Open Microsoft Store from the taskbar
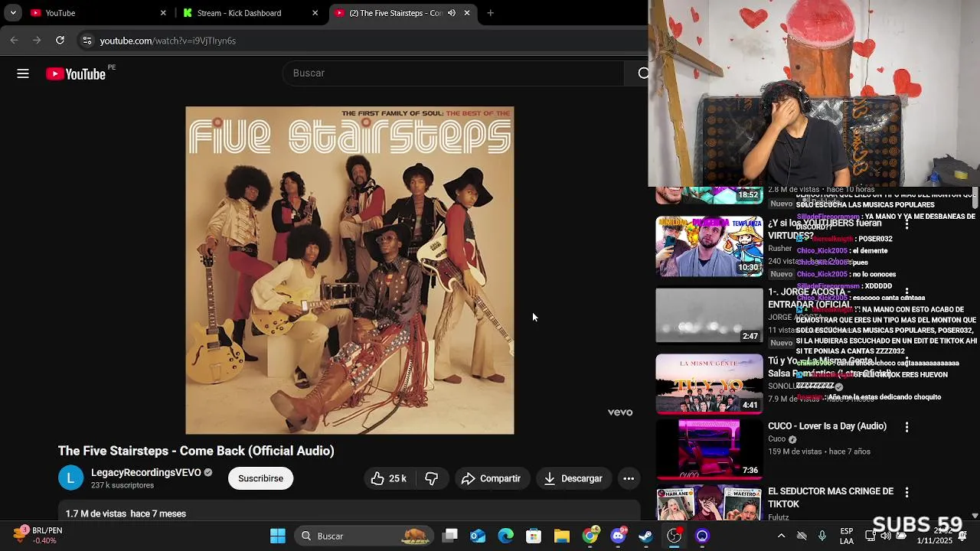This screenshot has height=551, width=980. coord(534,536)
